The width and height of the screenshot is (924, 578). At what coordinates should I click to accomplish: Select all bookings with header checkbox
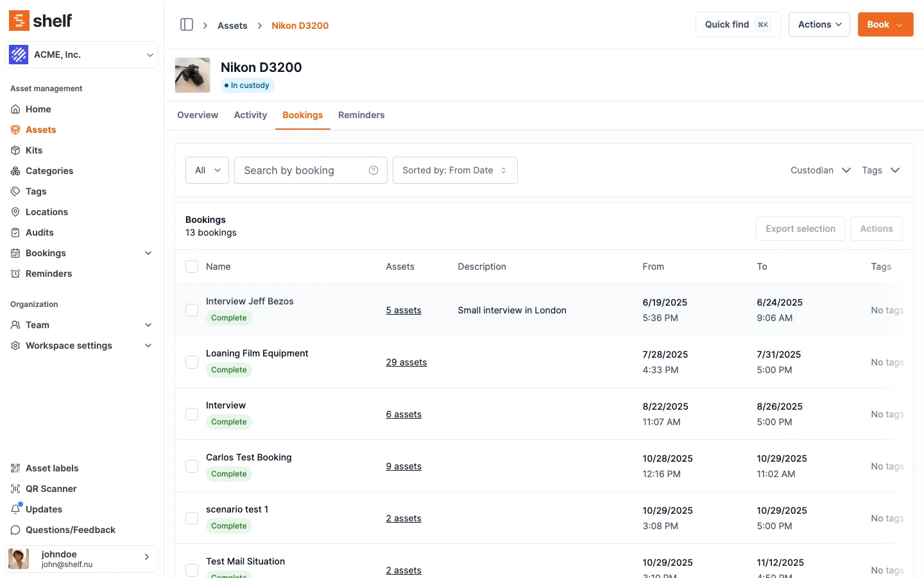[x=192, y=267]
